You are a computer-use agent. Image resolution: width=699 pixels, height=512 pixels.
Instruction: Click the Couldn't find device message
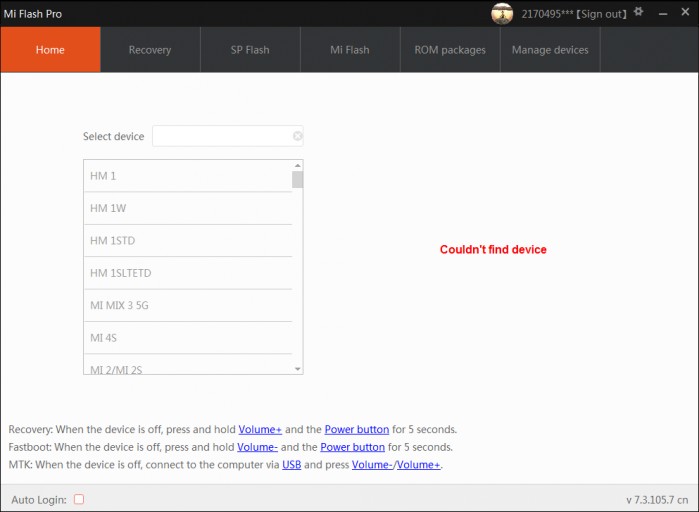(493, 250)
